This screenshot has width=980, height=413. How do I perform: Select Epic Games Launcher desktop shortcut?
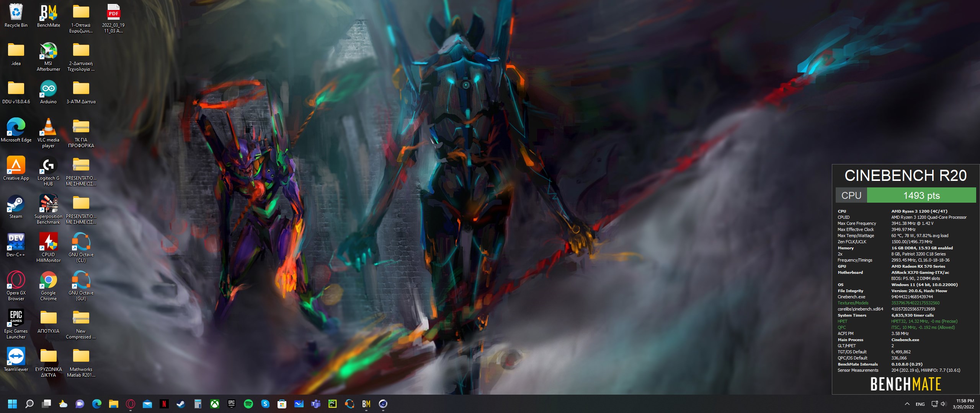(16, 324)
